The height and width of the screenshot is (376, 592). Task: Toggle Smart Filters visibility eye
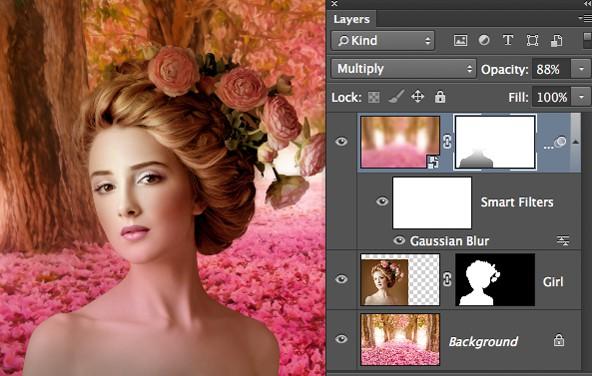tap(382, 201)
